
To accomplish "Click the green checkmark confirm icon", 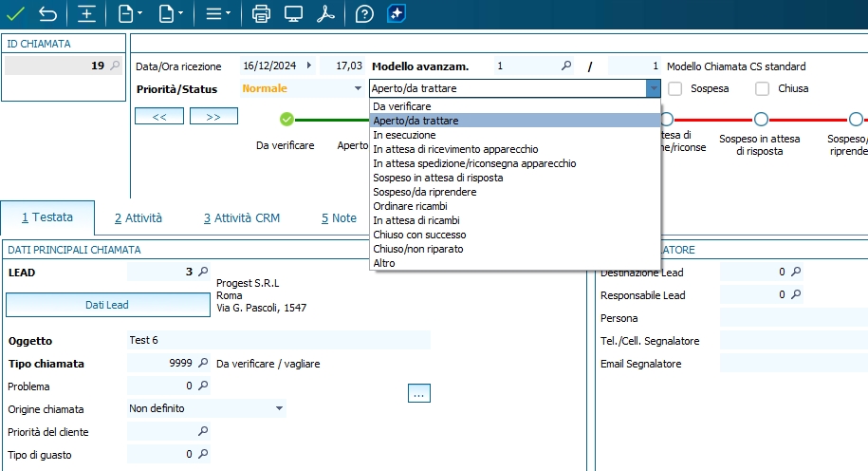I will coord(15,14).
